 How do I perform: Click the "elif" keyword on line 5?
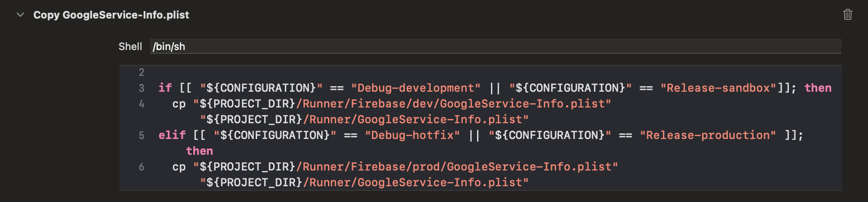pyautogui.click(x=172, y=135)
